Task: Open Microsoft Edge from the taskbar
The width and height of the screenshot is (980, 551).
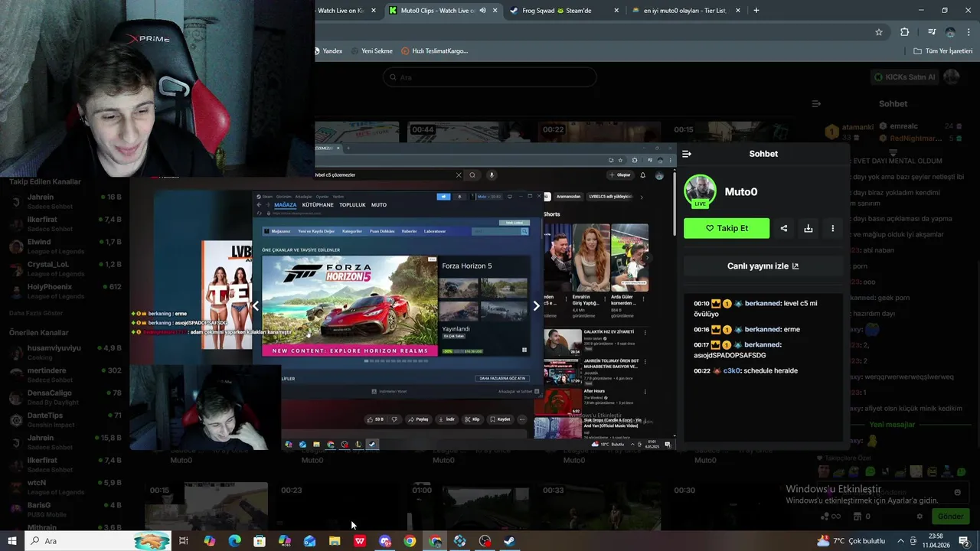Action: point(234,541)
